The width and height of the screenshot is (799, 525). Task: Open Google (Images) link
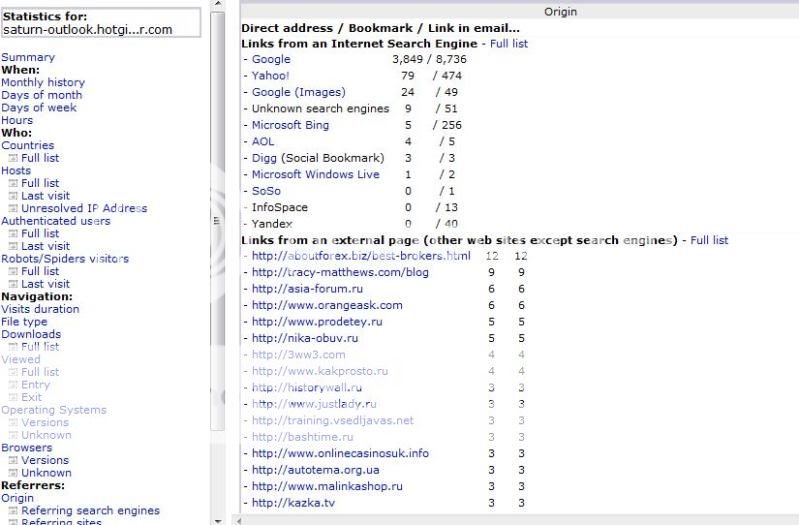(299, 92)
